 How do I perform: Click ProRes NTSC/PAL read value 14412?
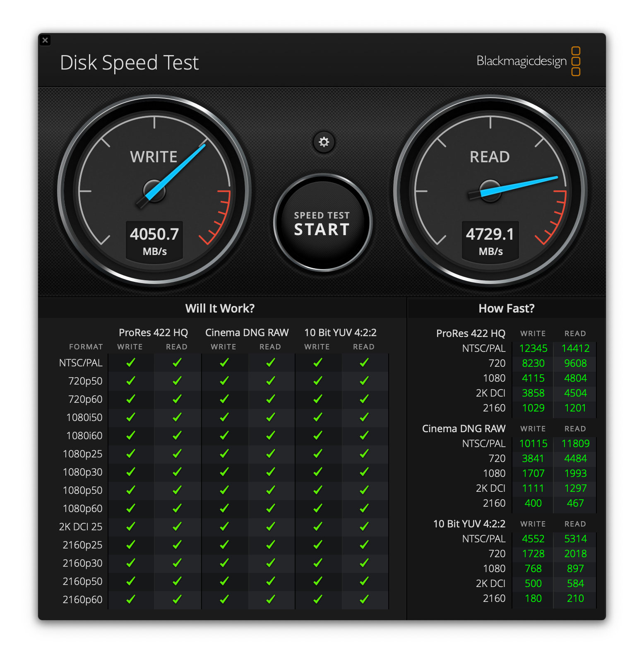click(575, 349)
